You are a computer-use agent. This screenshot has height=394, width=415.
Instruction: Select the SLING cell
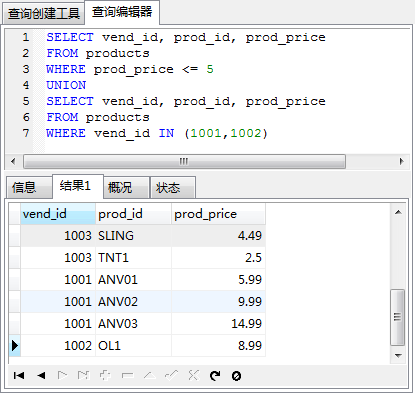133,236
